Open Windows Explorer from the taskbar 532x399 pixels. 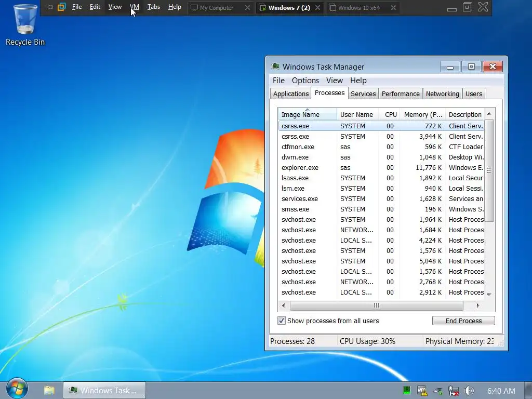49,390
